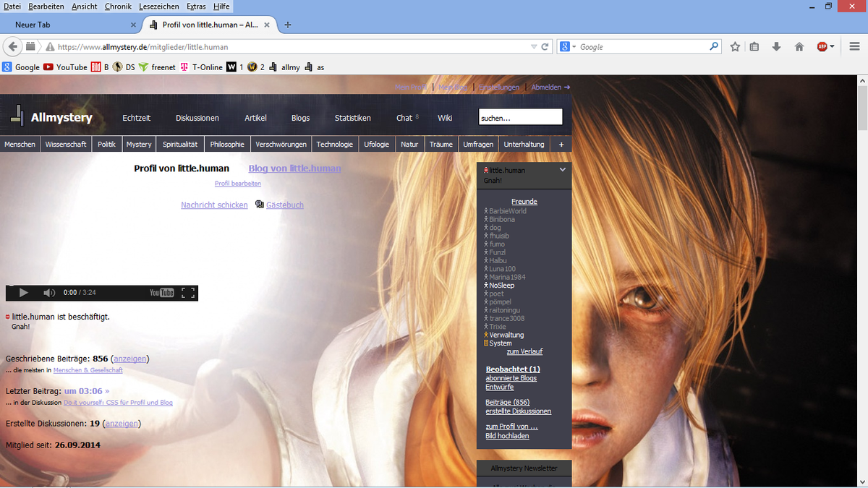This screenshot has width=868, height=488.
Task: Expand more categories with the plus tab
Action: 561,144
